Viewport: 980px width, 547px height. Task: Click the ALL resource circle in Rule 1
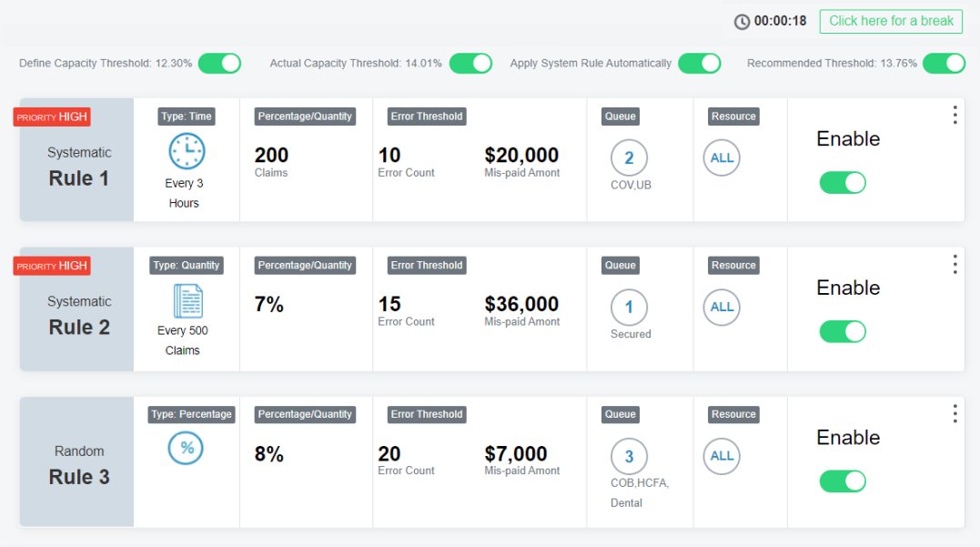click(722, 157)
